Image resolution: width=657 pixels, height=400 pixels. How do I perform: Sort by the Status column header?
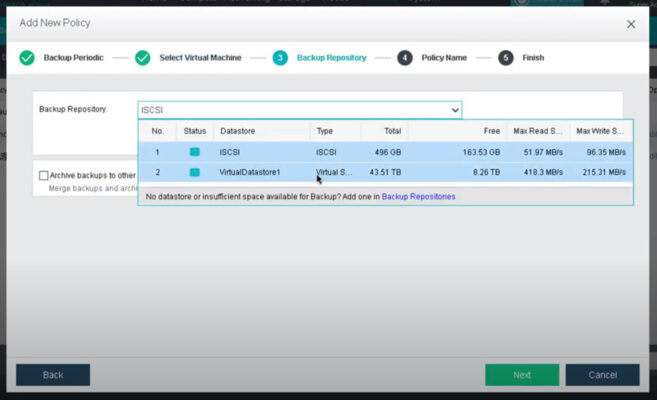click(x=195, y=131)
